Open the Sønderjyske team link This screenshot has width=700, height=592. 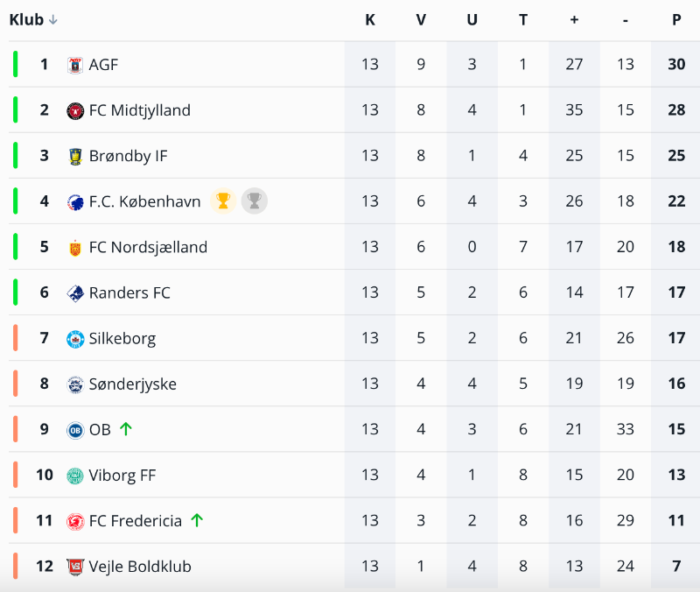point(132,384)
